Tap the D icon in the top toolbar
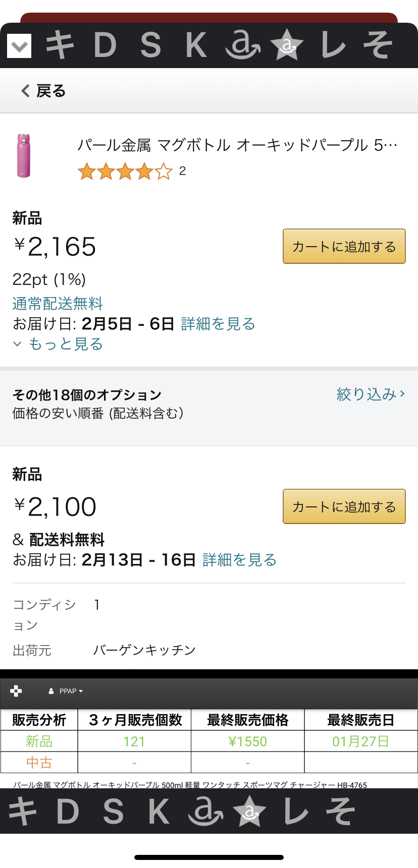Image resolution: width=418 pixels, height=868 pixels. pyautogui.click(x=105, y=45)
